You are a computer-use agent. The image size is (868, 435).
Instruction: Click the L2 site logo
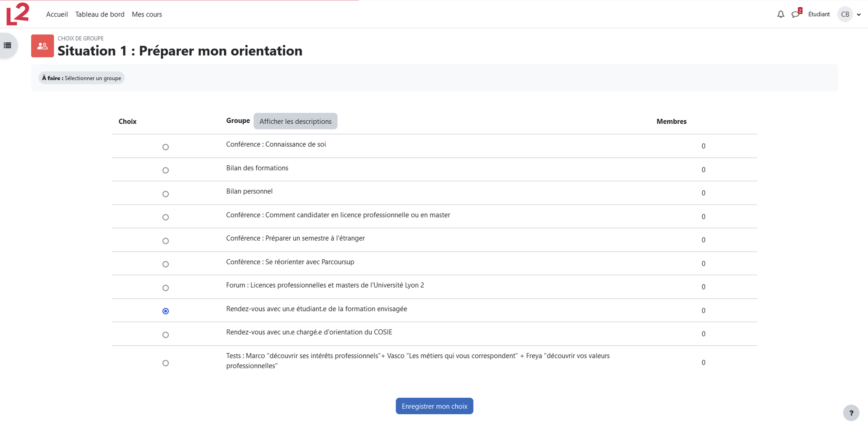click(18, 14)
